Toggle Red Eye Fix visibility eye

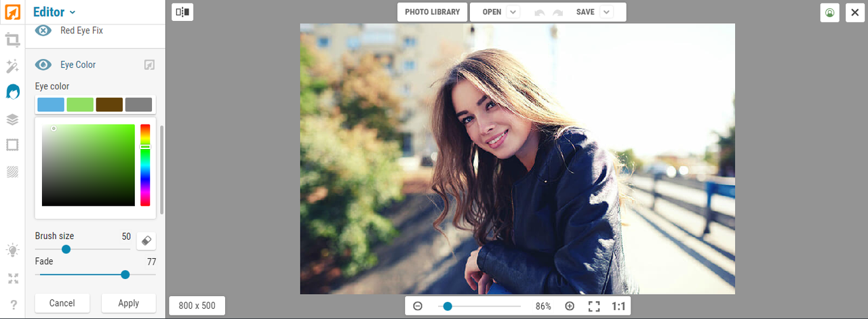(43, 30)
